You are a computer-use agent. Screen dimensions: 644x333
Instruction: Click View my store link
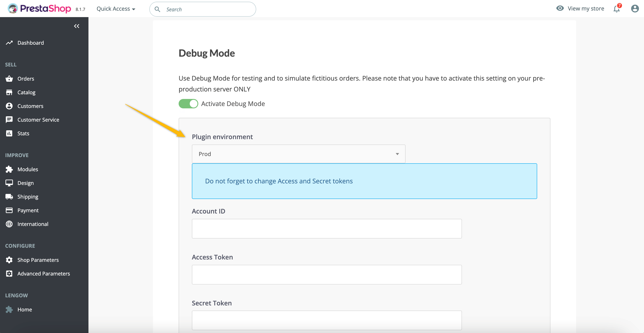click(585, 9)
